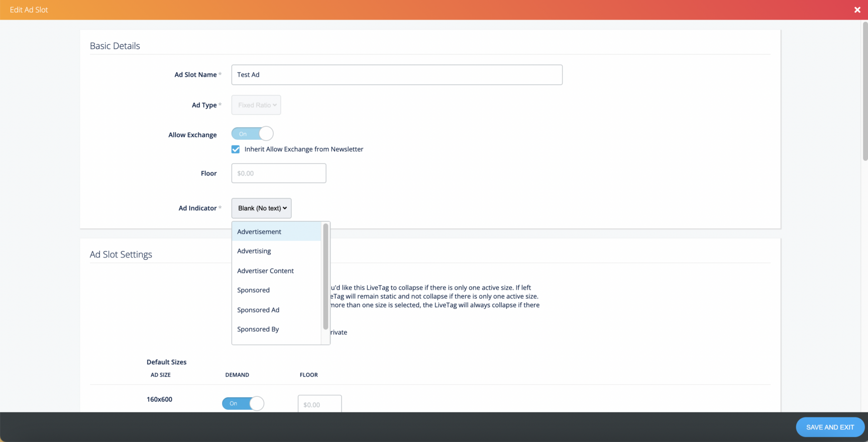
Task: Close the Edit Ad Slot dialog
Action: 857,10
